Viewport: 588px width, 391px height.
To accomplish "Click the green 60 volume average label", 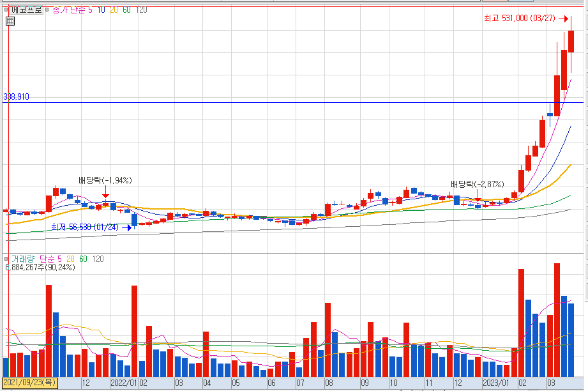I will tap(83, 259).
